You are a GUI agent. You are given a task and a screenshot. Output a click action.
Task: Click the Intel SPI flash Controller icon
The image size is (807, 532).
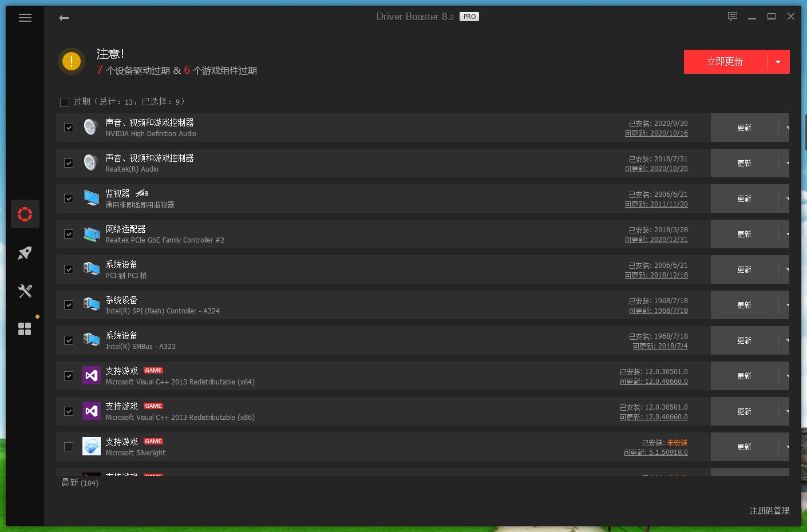coord(91,304)
